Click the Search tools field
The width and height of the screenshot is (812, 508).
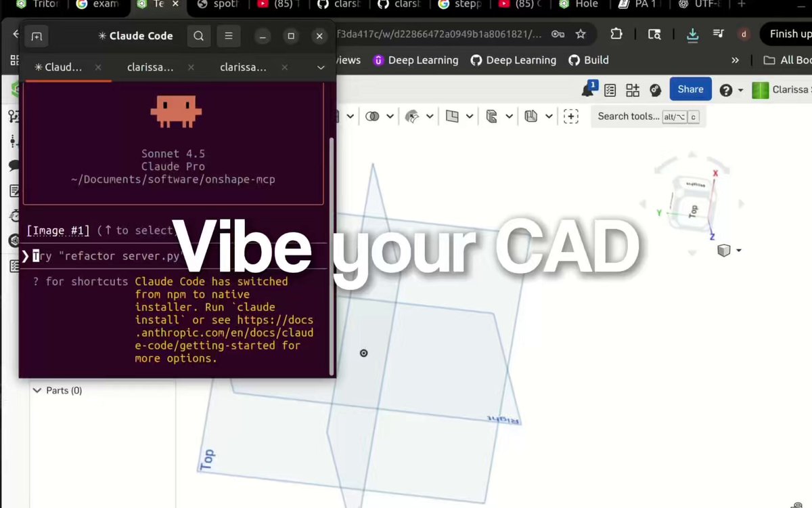point(647,117)
